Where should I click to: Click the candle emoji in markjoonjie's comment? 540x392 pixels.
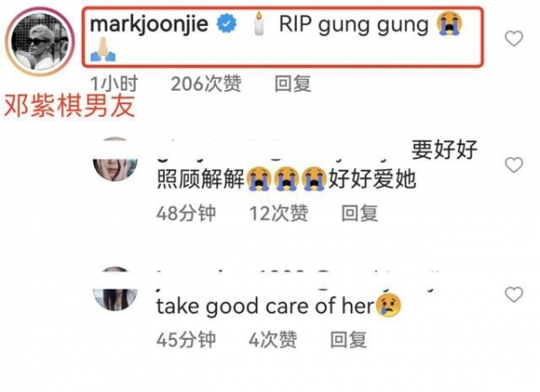click(x=258, y=23)
